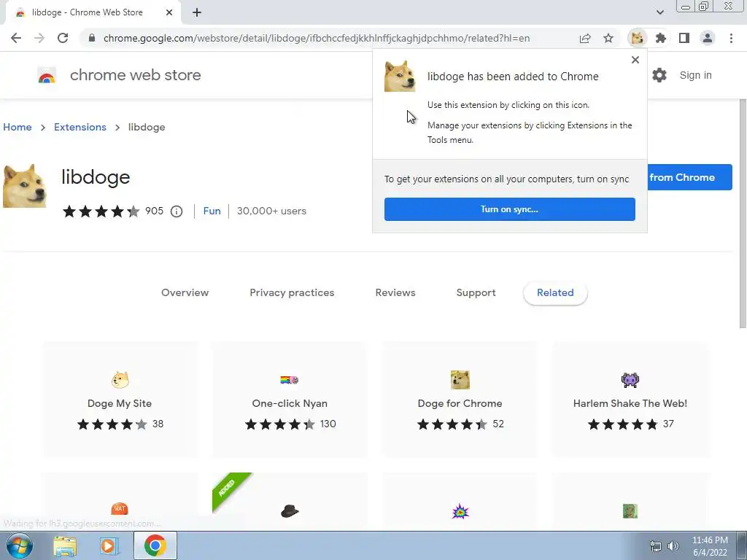Close the libdoge added popup
Viewport: 747px width, 560px height.
[635, 60]
